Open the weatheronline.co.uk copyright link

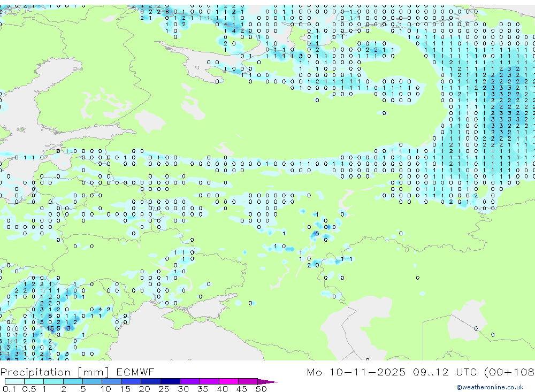tap(490, 387)
